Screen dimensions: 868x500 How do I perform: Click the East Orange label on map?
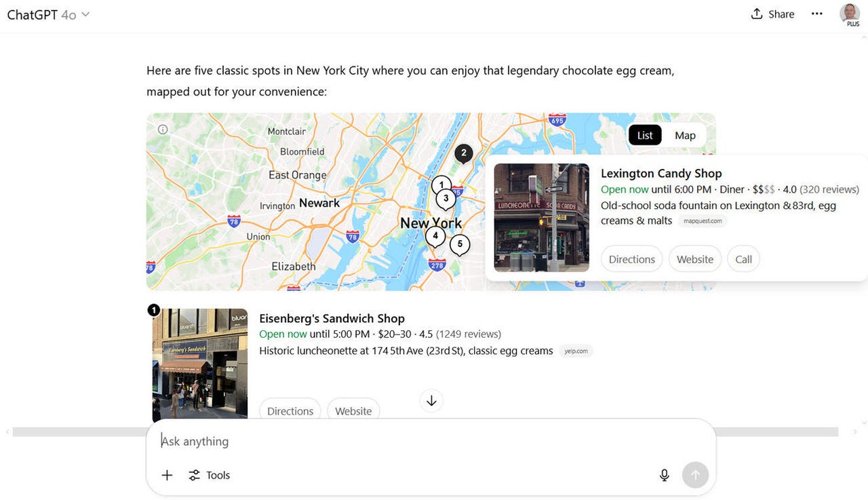[298, 175]
